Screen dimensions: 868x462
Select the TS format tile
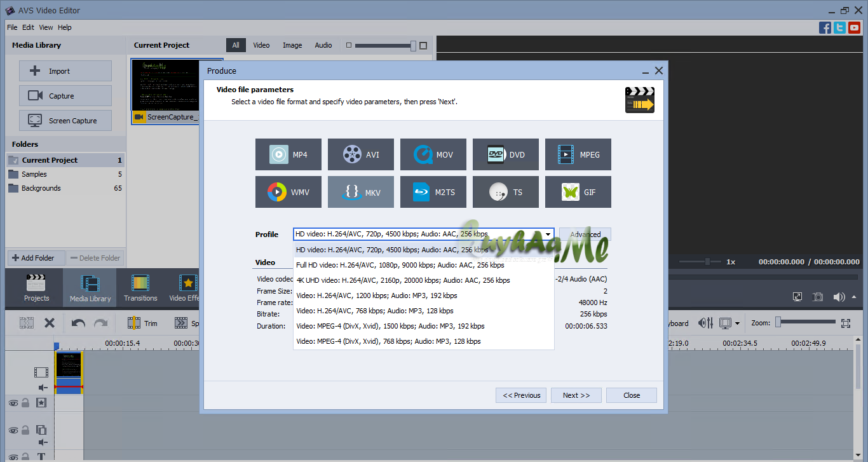[506, 192]
